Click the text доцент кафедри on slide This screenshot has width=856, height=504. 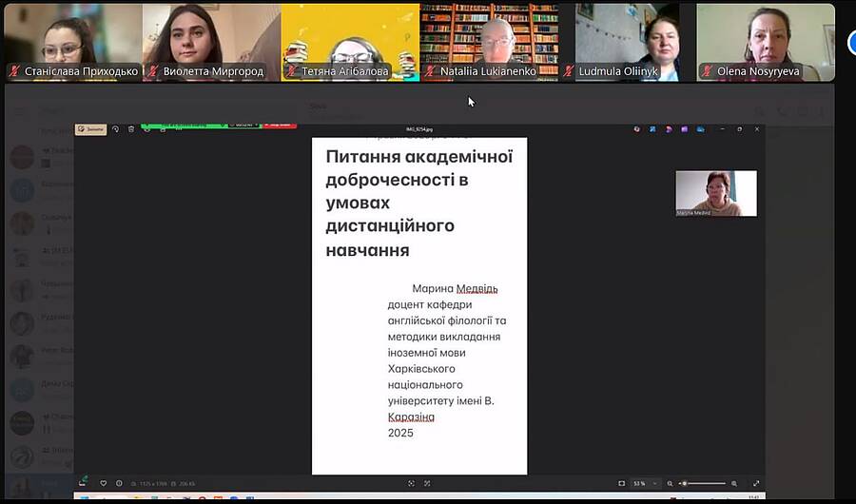coord(430,304)
